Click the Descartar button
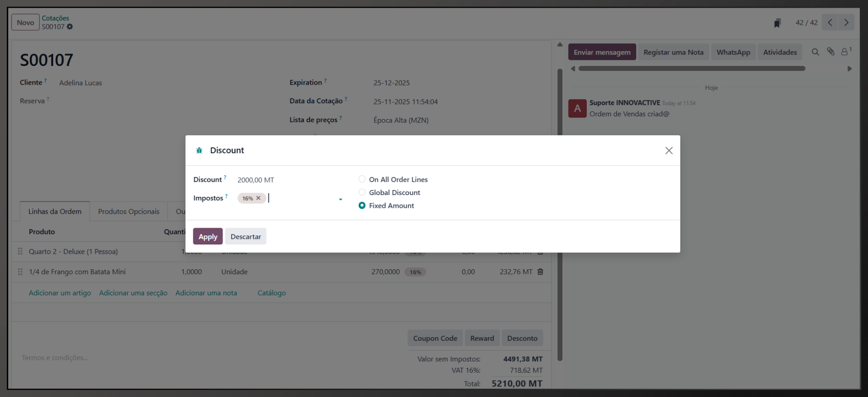868x397 pixels. click(246, 236)
